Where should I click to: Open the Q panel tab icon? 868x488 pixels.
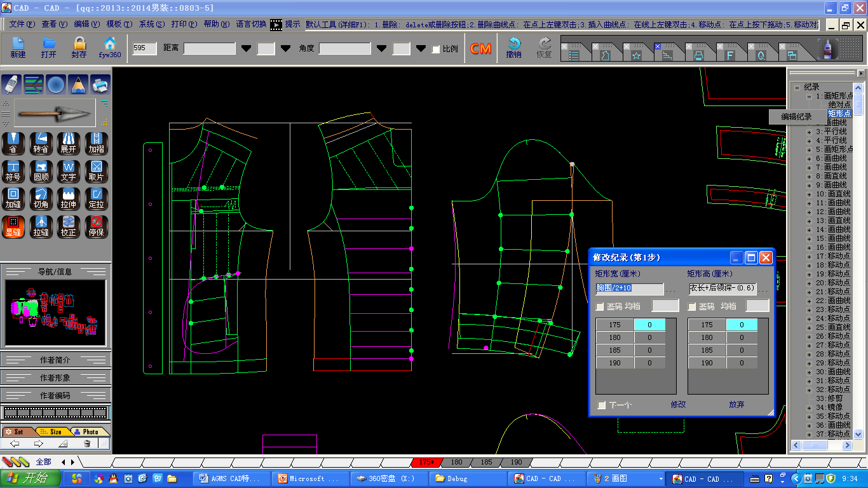[x=761, y=56]
